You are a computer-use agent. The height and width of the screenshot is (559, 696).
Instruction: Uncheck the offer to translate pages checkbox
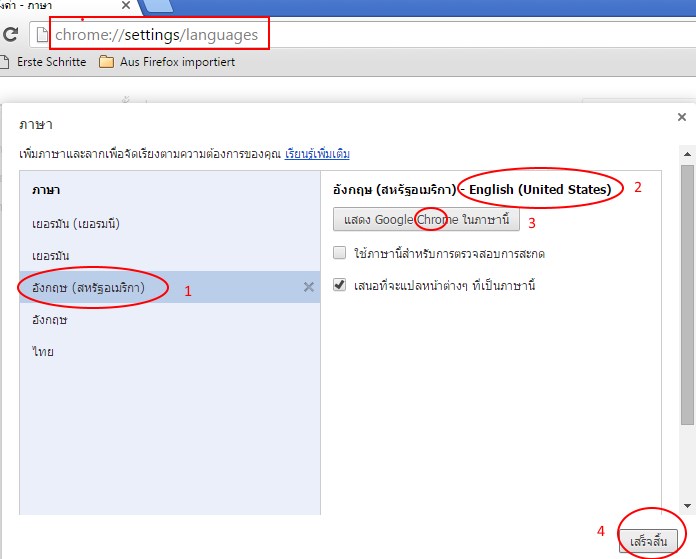point(340,285)
